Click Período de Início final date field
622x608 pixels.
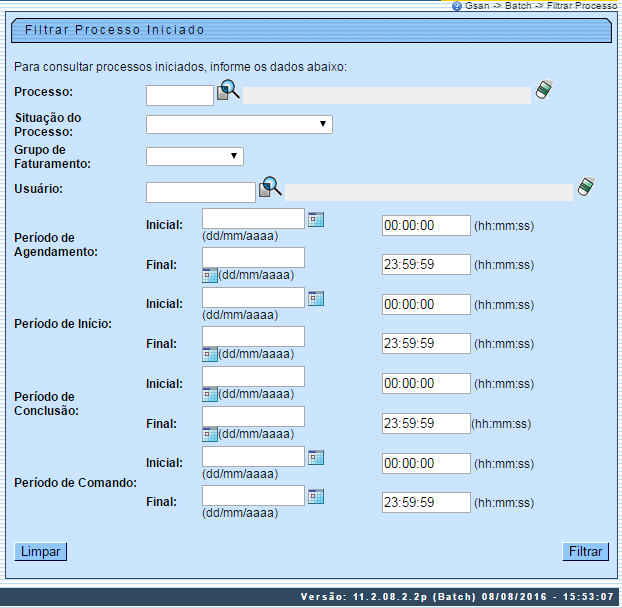click(x=253, y=336)
